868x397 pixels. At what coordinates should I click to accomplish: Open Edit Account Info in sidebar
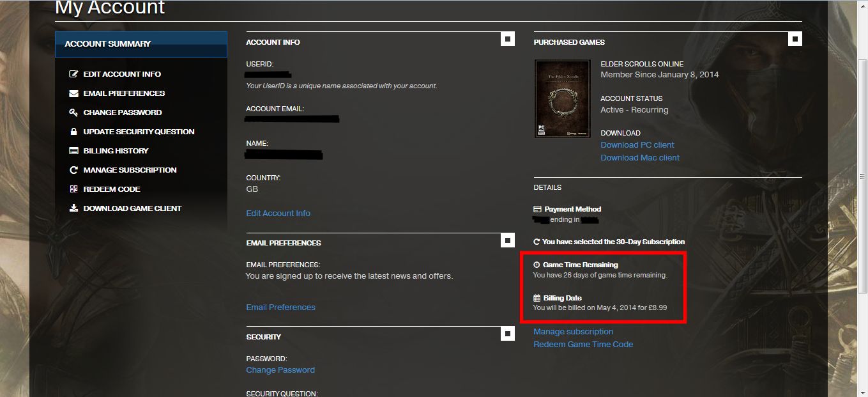coord(122,74)
